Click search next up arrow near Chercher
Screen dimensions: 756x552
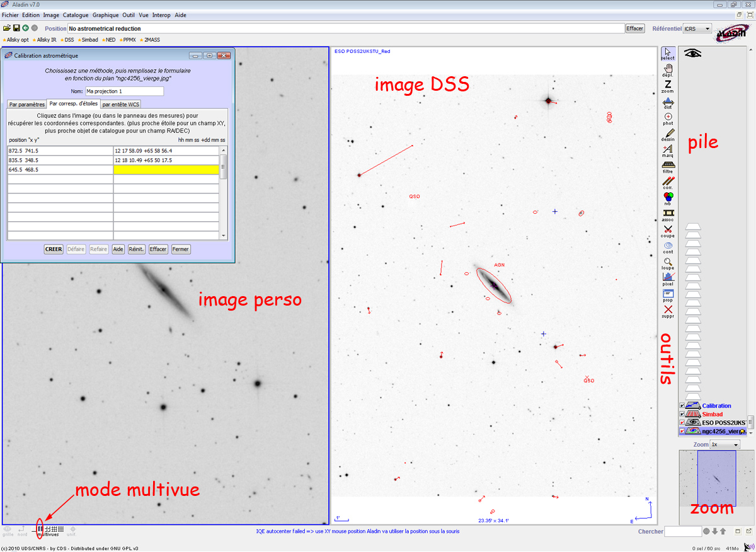click(723, 531)
